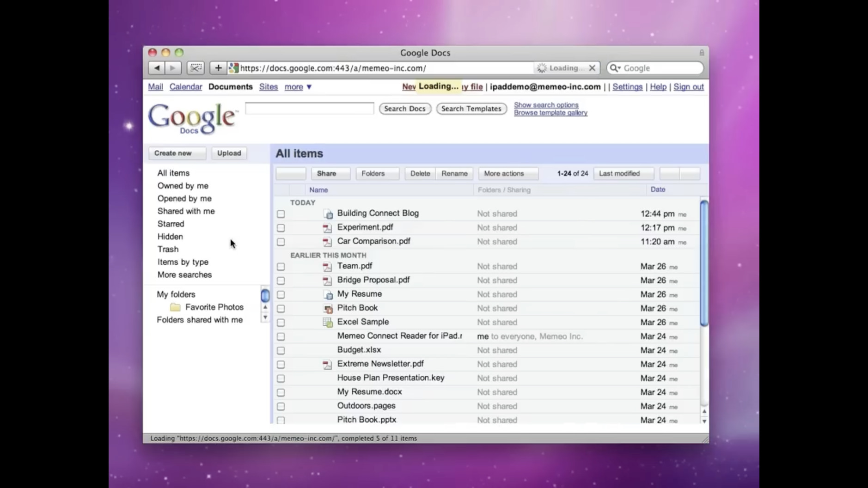The height and width of the screenshot is (488, 868).
Task: Click the lock icon in the title bar
Action: click(701, 53)
